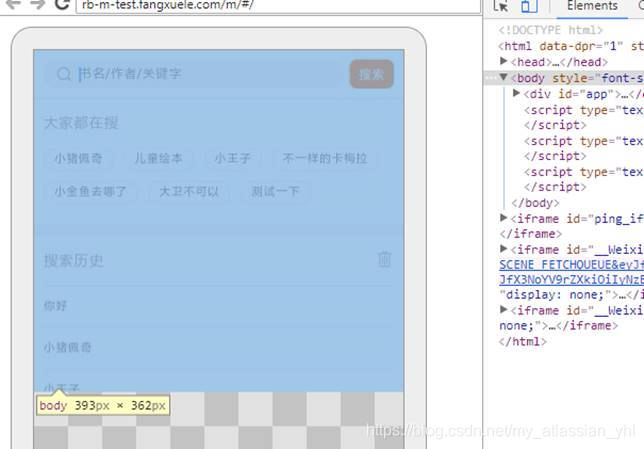Click the ellipsis beside the body node
644x449 pixels.
490,78
